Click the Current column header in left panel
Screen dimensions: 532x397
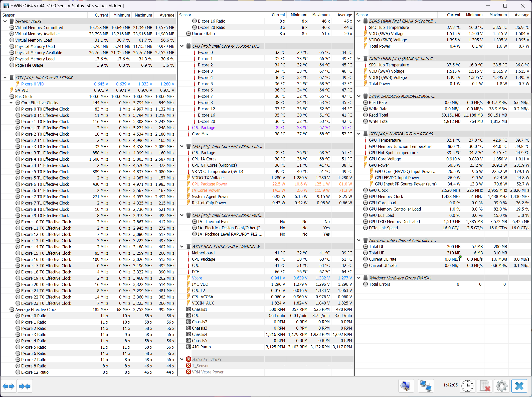98,15
